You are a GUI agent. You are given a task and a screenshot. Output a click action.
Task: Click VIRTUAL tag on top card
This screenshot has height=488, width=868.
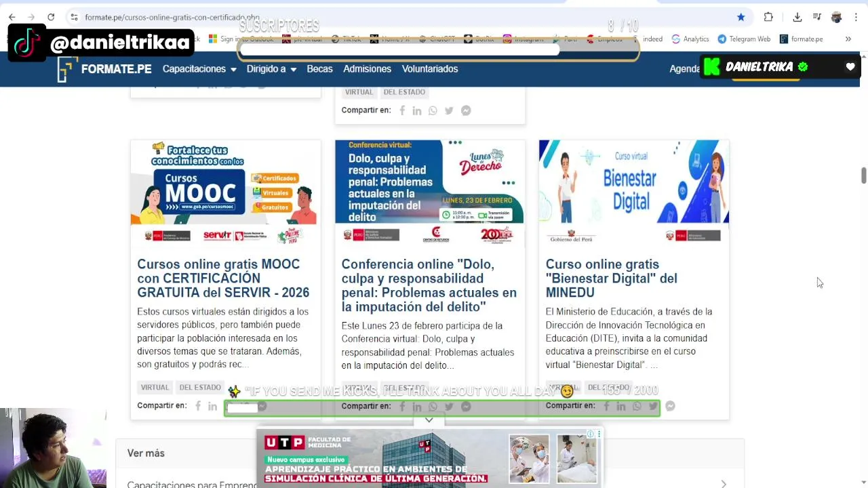coord(359,92)
